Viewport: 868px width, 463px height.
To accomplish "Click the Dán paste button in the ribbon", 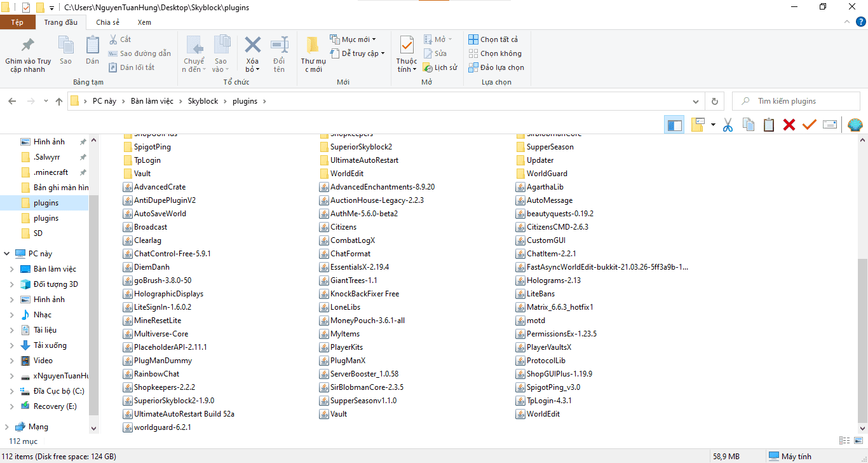I will point(93,51).
